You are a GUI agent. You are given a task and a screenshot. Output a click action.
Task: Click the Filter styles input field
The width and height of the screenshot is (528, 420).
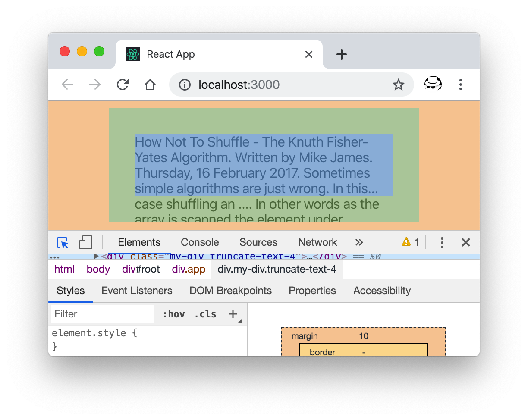[102, 314]
